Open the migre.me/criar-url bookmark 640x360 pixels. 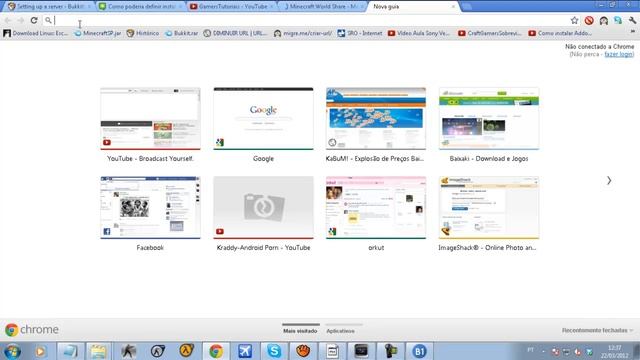tap(303, 33)
